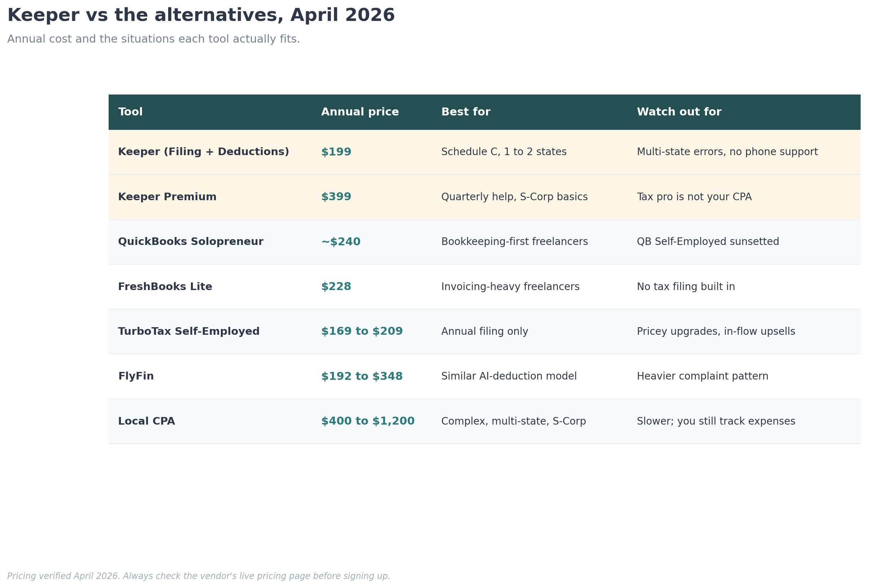Click 'Tax pro is not your CPA'
The image size is (883, 588).
694,197
